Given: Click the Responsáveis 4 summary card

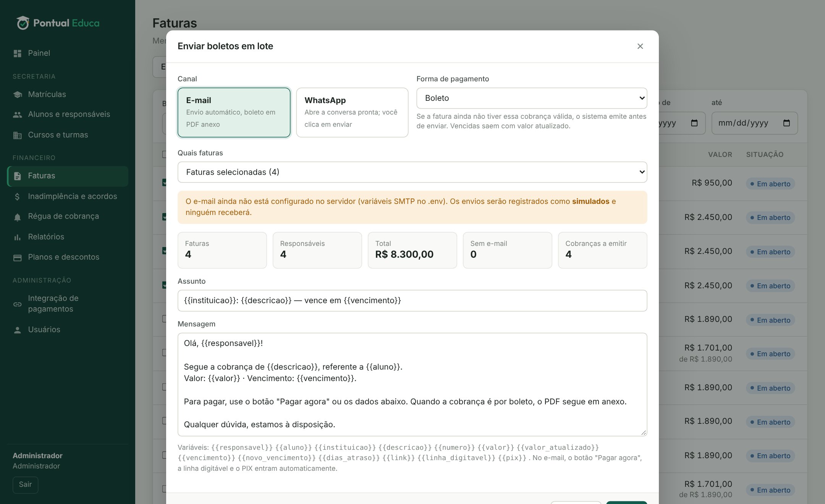Looking at the screenshot, I should coord(317,250).
